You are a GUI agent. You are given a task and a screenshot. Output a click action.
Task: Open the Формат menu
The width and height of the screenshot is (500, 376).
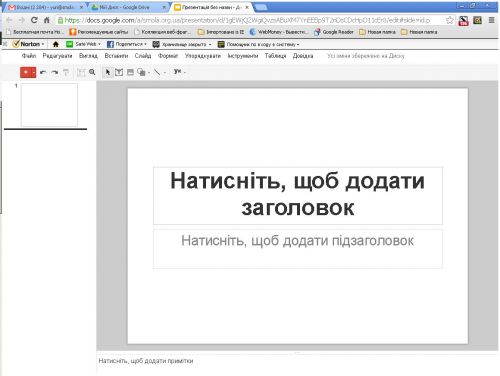(168, 56)
